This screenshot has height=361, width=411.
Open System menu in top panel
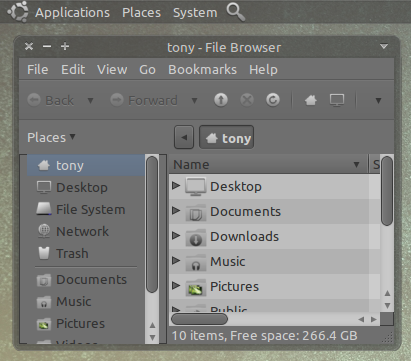click(195, 13)
